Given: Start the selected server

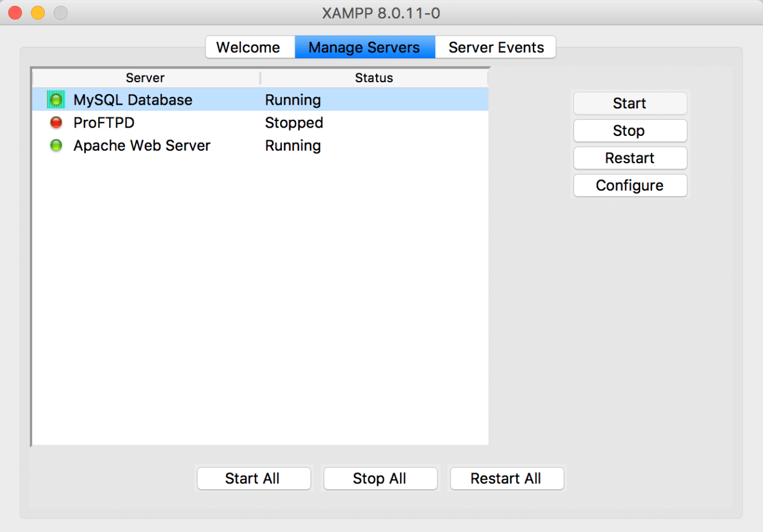Looking at the screenshot, I should click(x=630, y=103).
